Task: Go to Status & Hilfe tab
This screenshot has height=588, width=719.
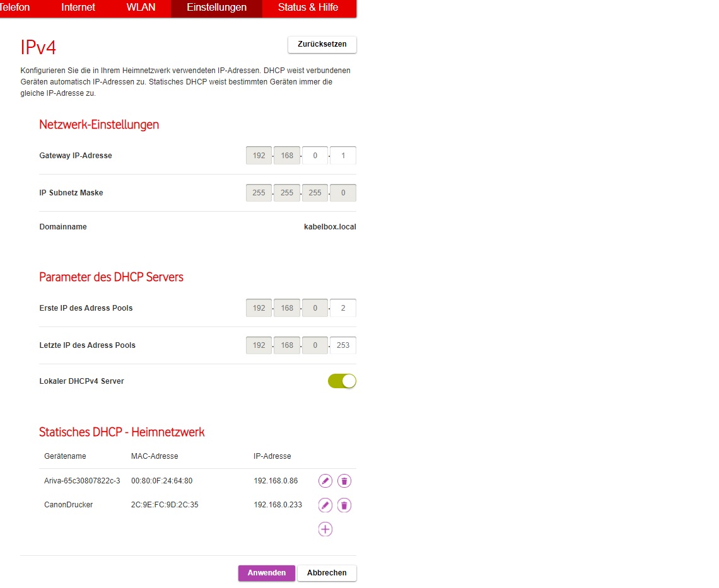Action: coord(308,8)
